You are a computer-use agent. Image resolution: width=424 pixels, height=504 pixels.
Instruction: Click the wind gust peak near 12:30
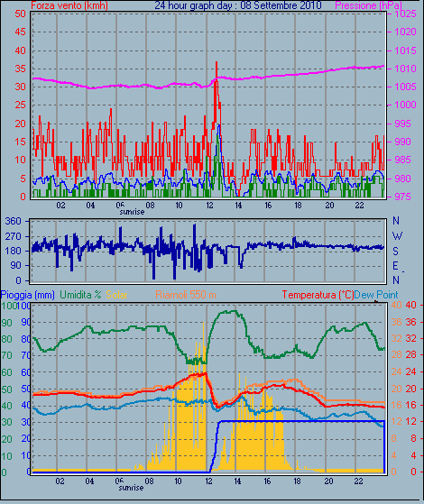pos(217,62)
